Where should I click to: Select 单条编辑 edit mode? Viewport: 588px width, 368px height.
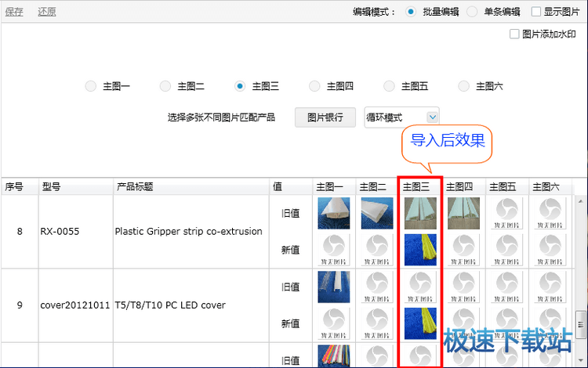[472, 12]
